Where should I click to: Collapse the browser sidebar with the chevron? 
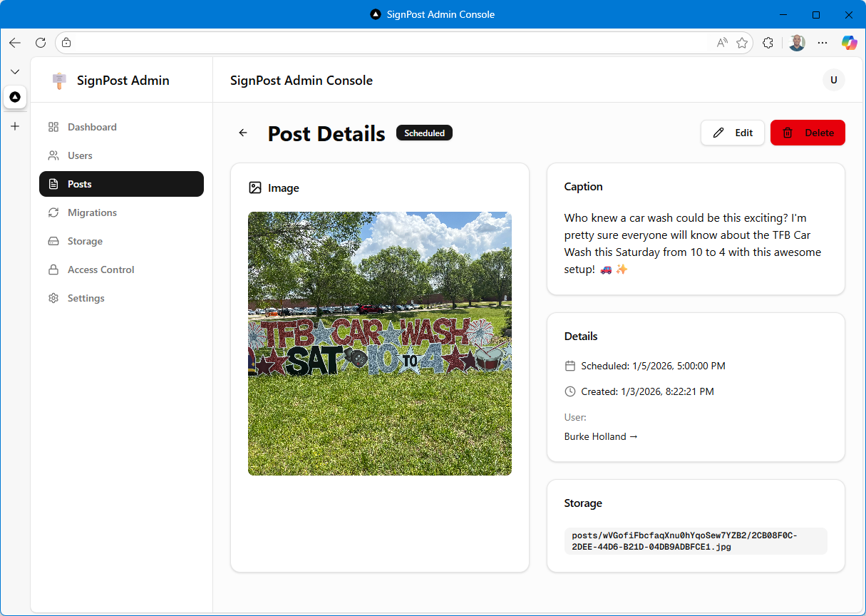14,71
